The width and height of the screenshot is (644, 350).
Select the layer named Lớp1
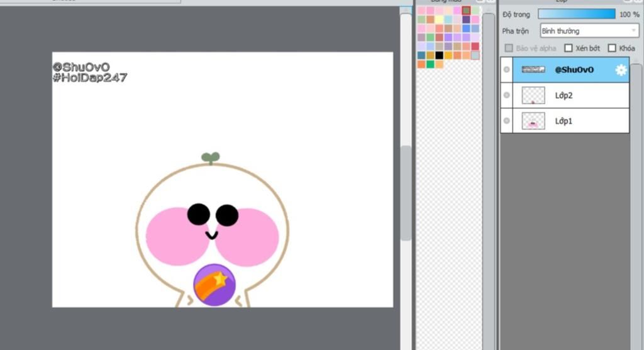(563, 121)
